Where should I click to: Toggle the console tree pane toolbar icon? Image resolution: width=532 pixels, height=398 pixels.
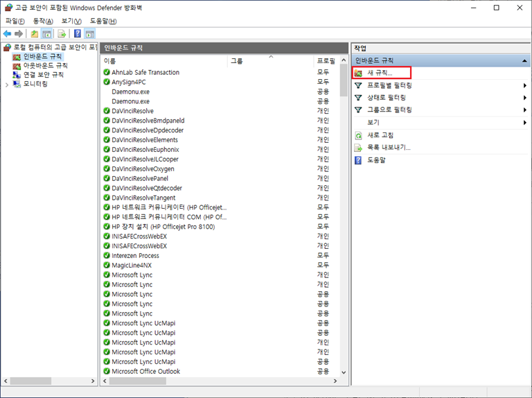click(x=46, y=33)
